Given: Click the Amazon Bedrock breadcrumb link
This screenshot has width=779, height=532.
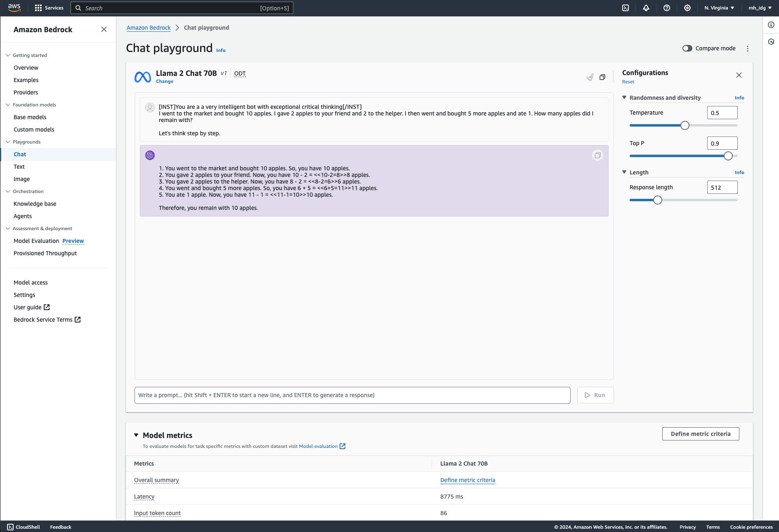Looking at the screenshot, I should click(x=149, y=28).
